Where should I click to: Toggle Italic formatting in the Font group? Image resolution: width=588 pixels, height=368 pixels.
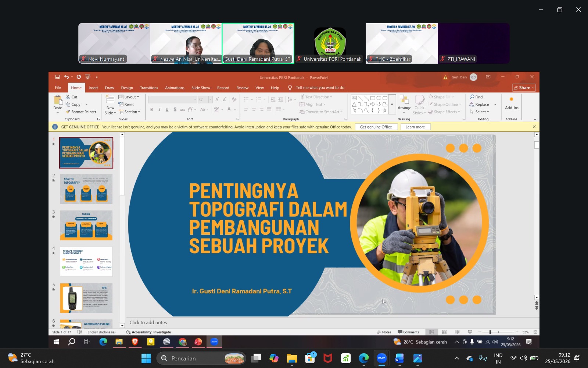[x=159, y=109]
